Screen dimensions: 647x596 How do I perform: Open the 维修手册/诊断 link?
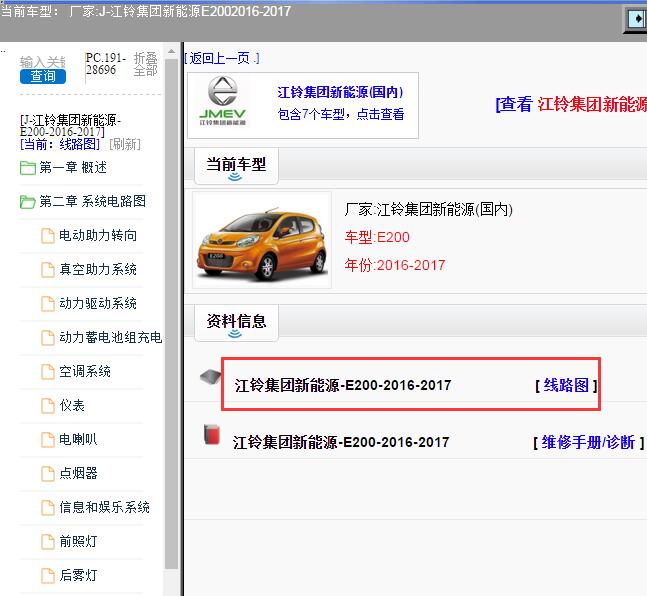(x=588, y=442)
